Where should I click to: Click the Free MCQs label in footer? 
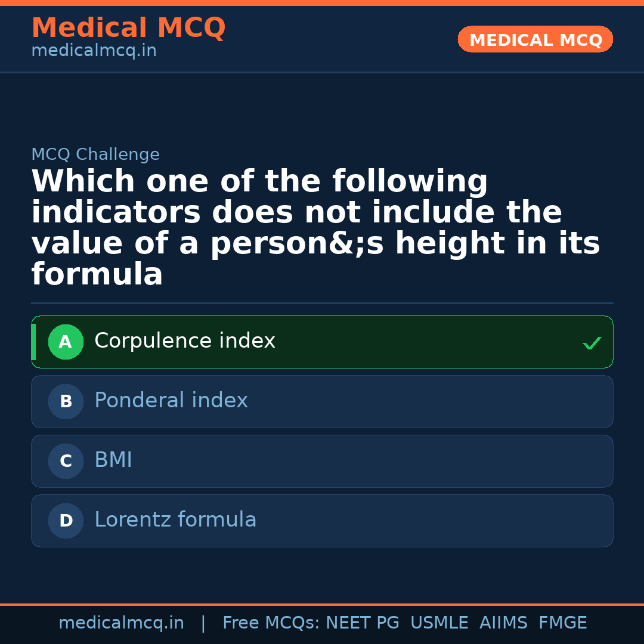271,623
